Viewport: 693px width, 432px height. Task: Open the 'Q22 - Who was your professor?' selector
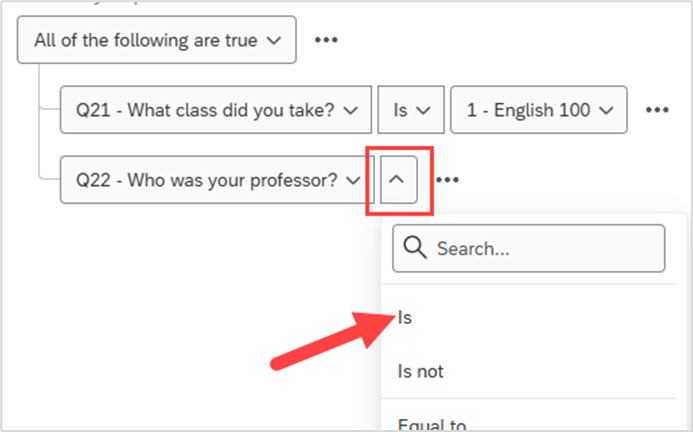pyautogui.click(x=217, y=180)
